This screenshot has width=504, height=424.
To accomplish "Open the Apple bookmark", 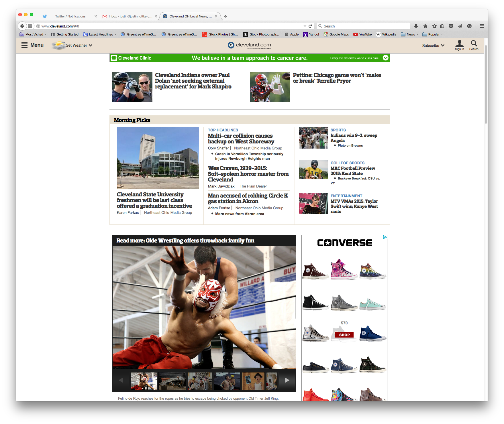I will 292,34.
